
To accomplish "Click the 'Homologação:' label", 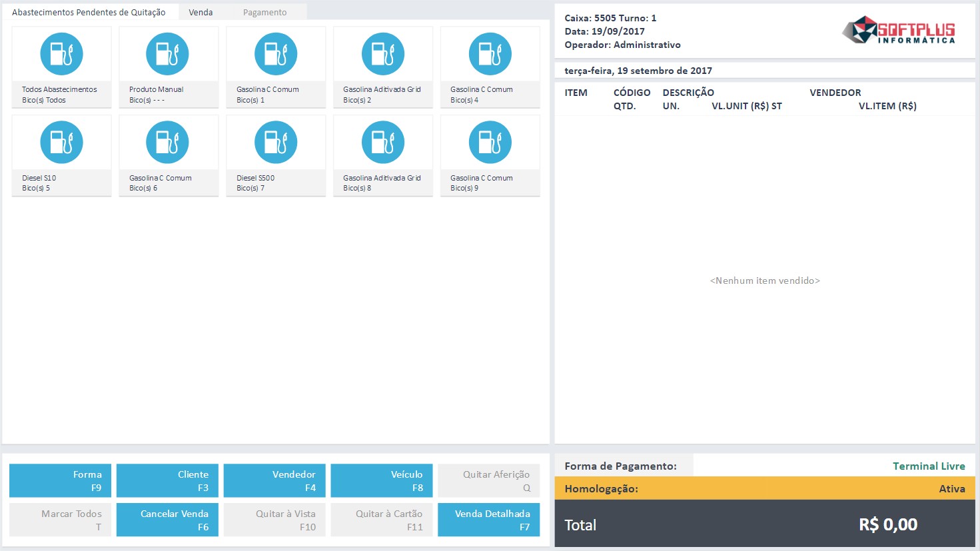I will point(601,489).
